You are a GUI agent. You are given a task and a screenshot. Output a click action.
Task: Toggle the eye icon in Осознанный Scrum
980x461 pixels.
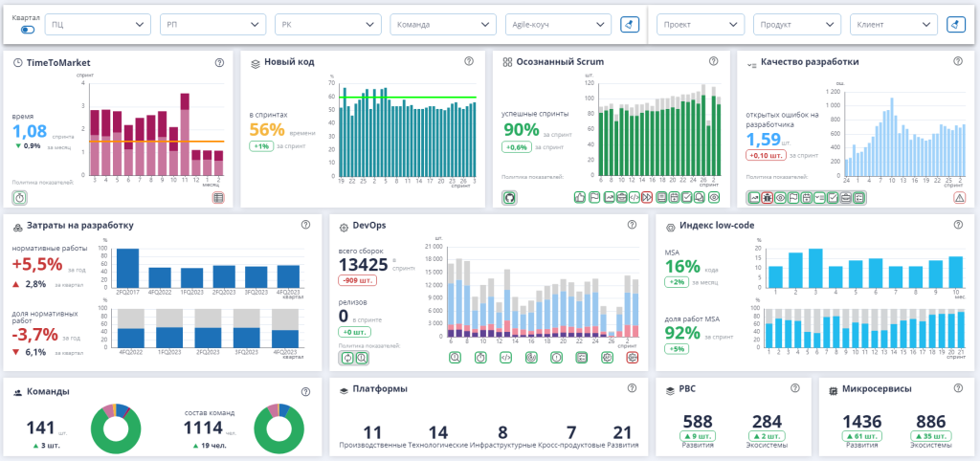tap(714, 197)
